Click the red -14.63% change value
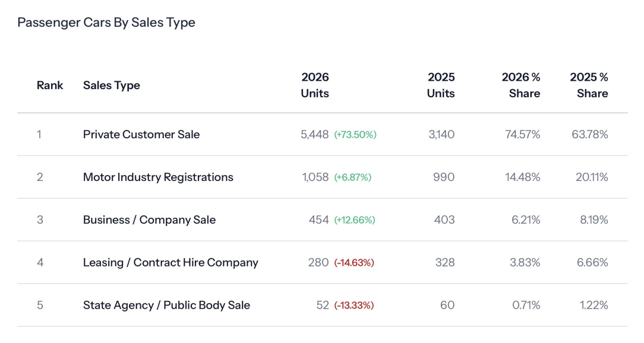644x343 pixels. [x=354, y=263]
